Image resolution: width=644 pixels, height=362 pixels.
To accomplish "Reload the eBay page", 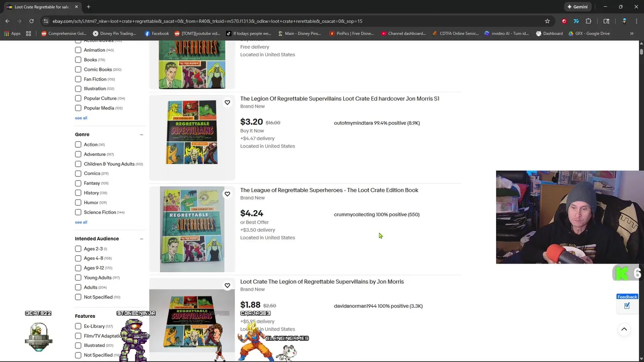I will (31, 21).
